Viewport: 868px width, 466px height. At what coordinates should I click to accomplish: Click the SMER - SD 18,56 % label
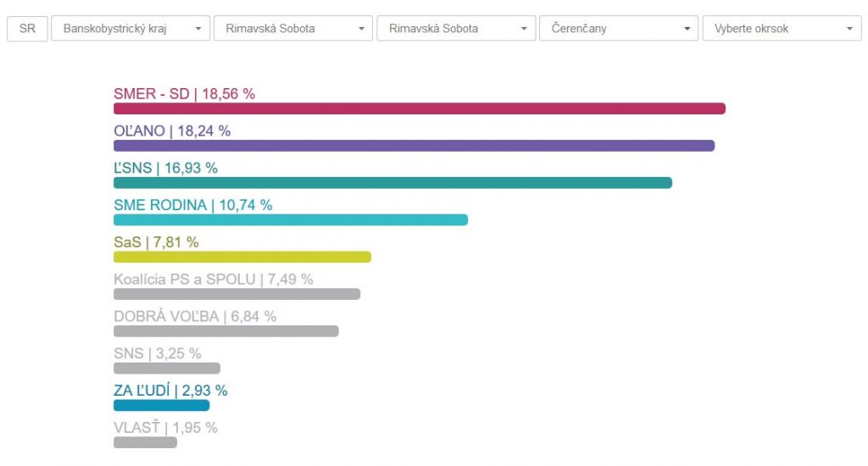pos(184,94)
